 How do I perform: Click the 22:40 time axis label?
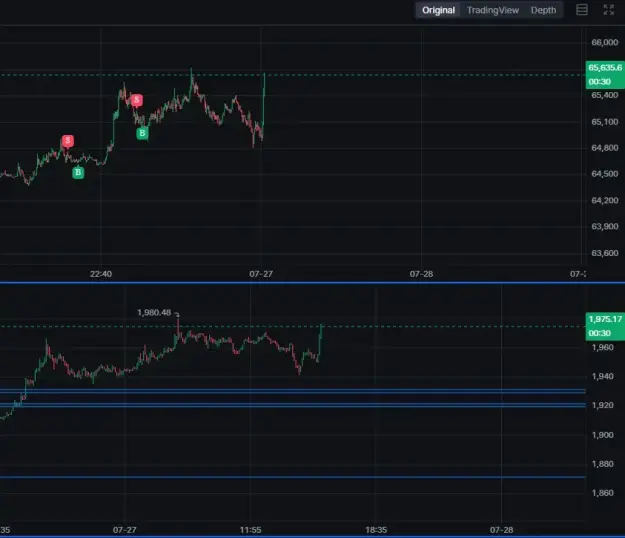click(101, 274)
